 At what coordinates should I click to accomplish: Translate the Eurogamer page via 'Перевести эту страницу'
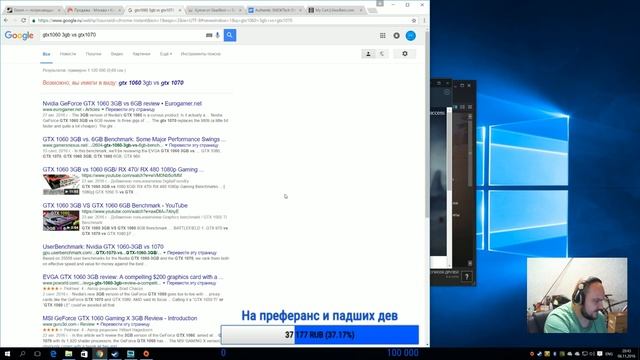tap(130, 110)
